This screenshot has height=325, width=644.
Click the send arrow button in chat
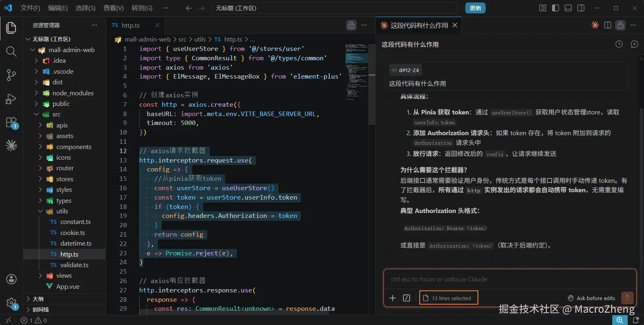pyautogui.click(x=627, y=298)
